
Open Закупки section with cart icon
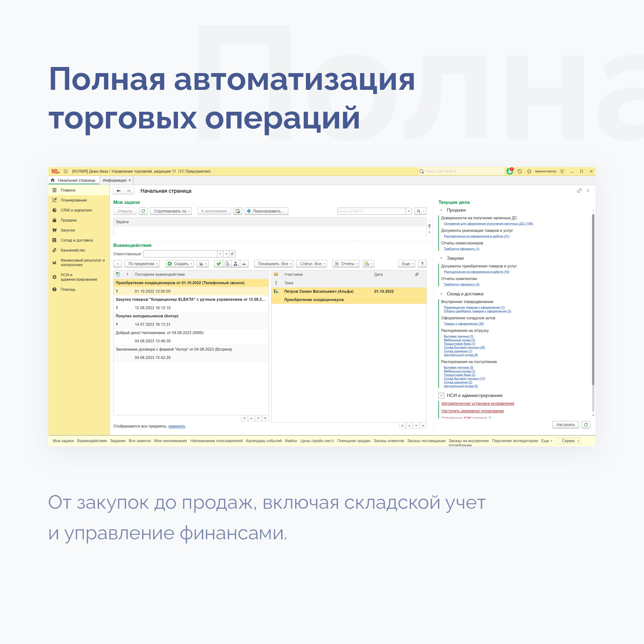coord(79,230)
